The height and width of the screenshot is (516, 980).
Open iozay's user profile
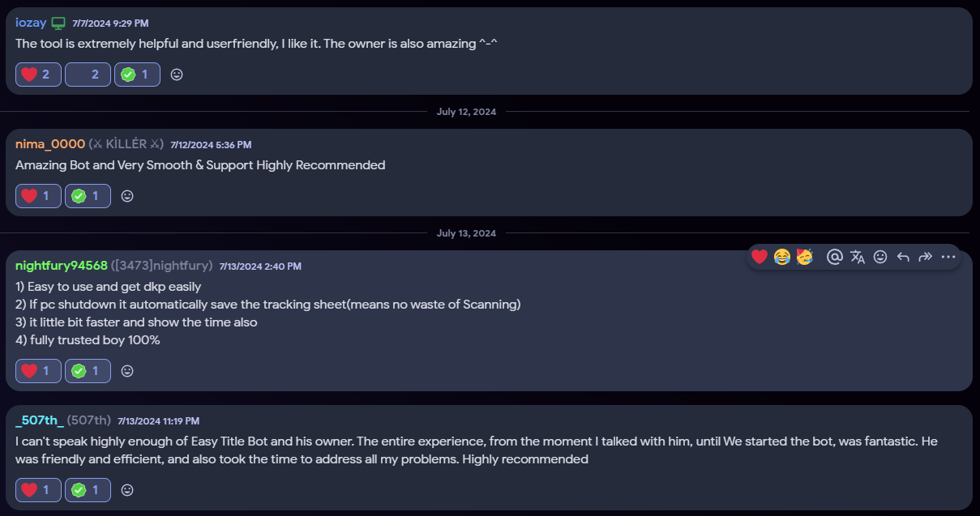click(x=31, y=23)
